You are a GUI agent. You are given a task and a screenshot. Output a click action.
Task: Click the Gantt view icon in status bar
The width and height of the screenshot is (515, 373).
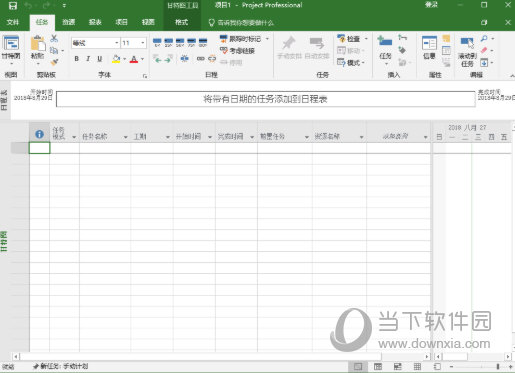358,367
